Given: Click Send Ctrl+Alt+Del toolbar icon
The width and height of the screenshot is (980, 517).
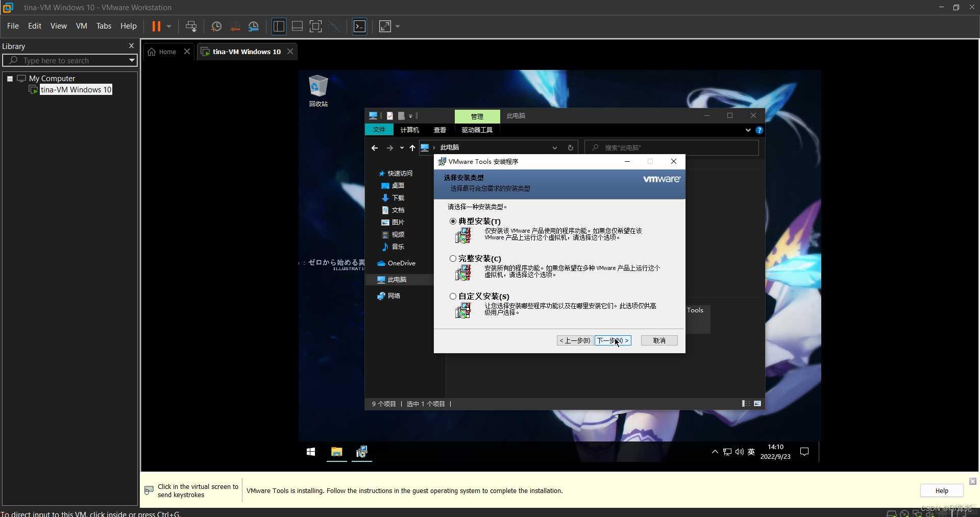Looking at the screenshot, I should [191, 27].
